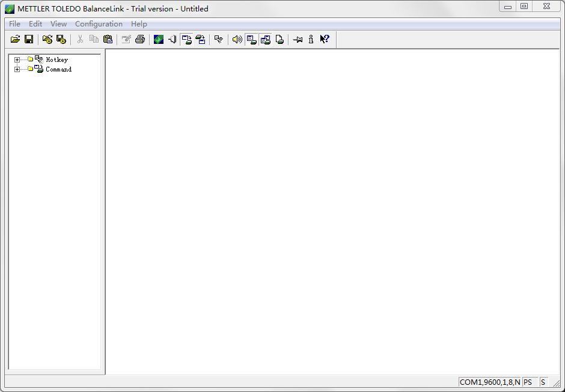Click save-with-gear configuration icon

(x=61, y=40)
